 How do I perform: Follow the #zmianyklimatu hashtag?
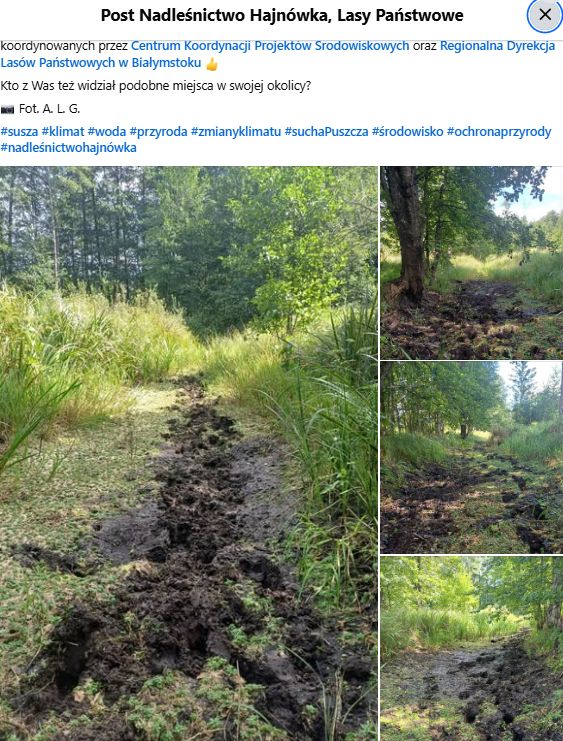point(236,131)
